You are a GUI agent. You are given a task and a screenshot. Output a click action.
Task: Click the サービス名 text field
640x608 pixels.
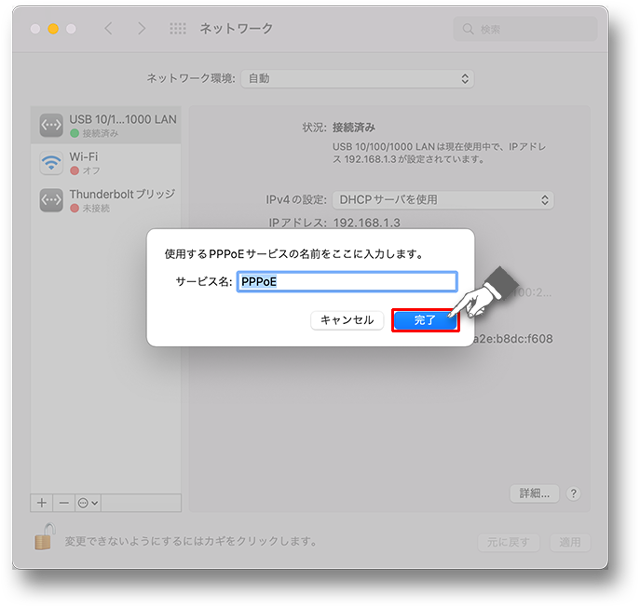347,282
